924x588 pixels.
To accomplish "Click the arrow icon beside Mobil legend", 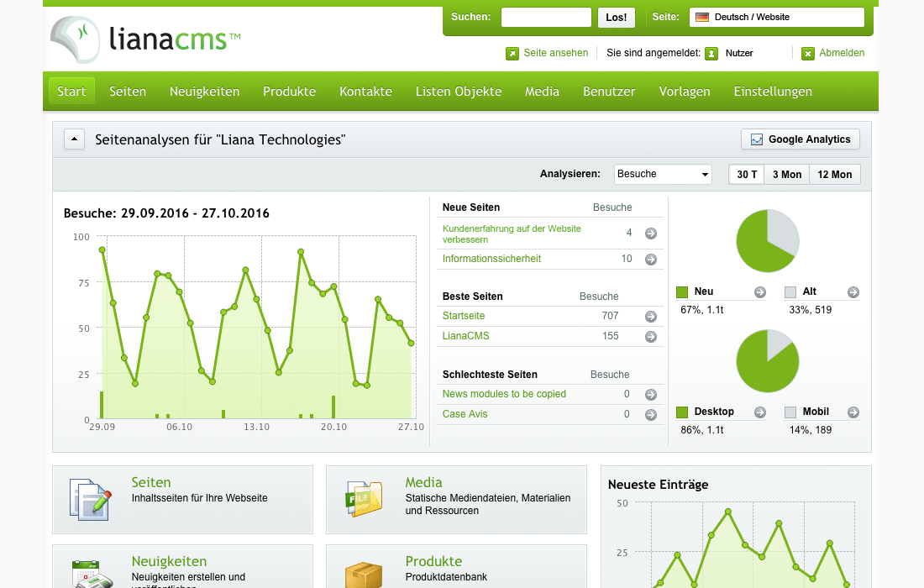I will (853, 412).
